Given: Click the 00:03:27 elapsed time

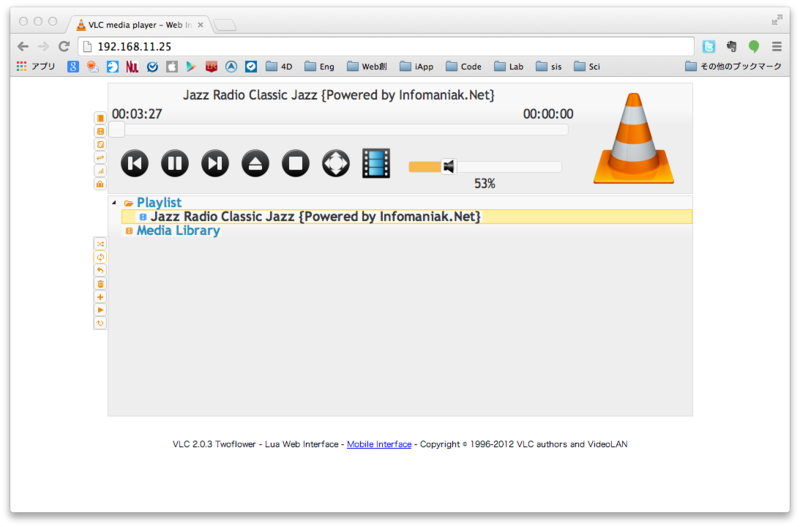Looking at the screenshot, I should (x=137, y=114).
